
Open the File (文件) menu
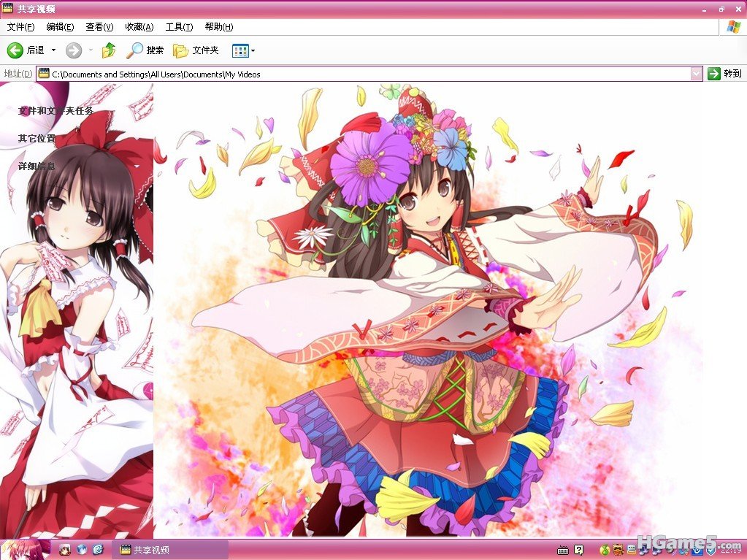pos(20,27)
